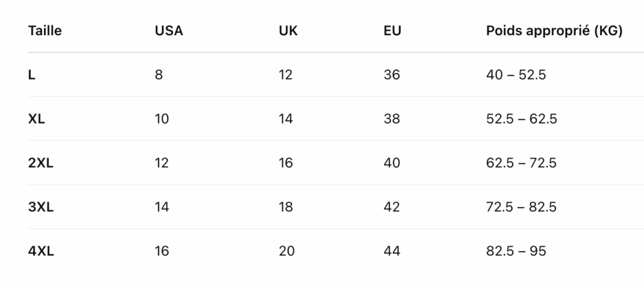Select the USA column header
The height and width of the screenshot is (284, 644).
169,31
